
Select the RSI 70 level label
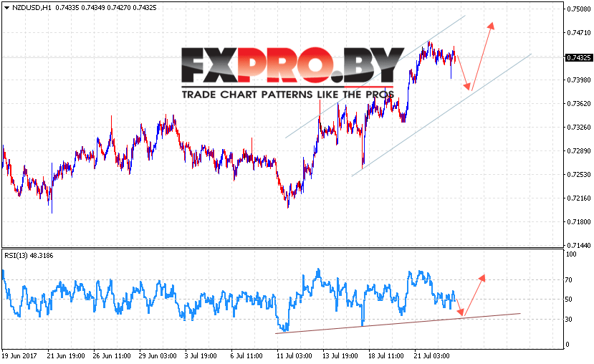pyautogui.click(x=569, y=280)
